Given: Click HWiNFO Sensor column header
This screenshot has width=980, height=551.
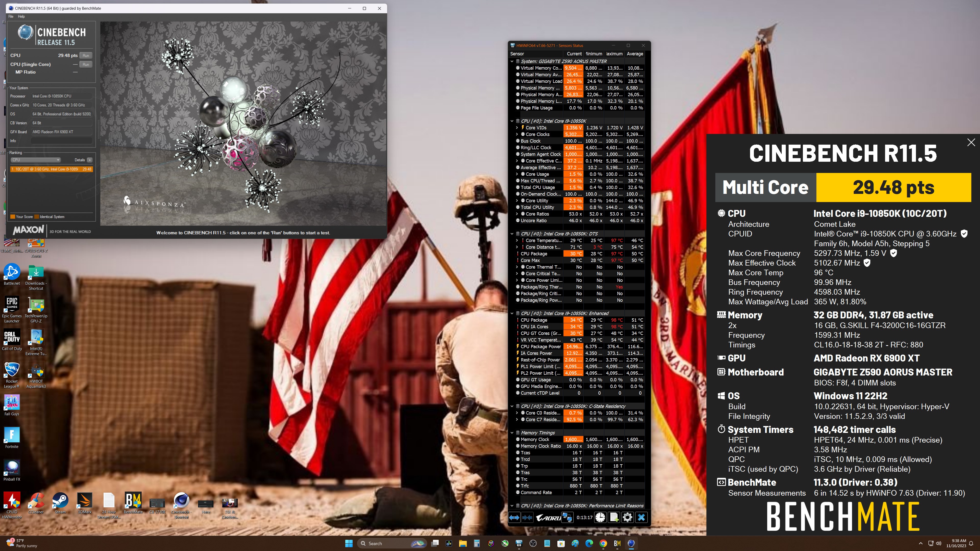Looking at the screenshot, I should pos(536,54).
